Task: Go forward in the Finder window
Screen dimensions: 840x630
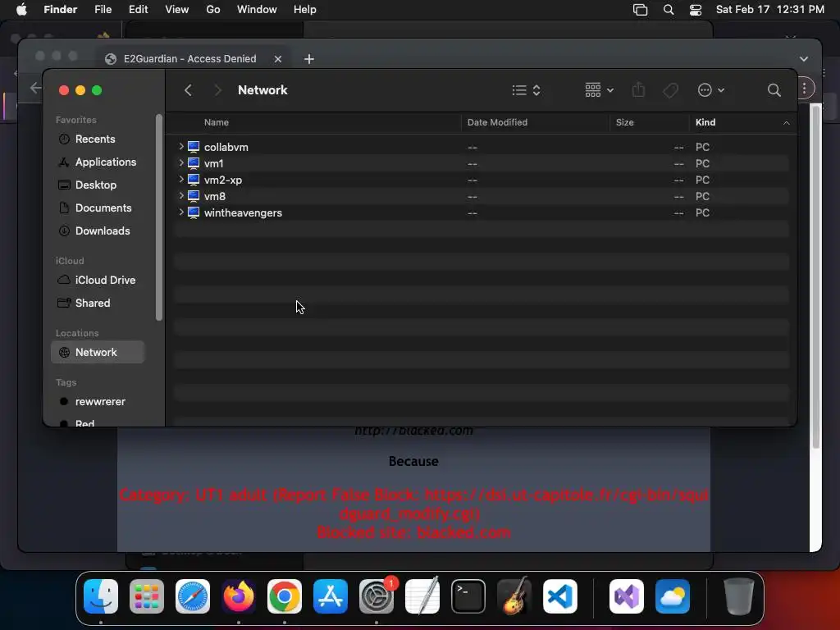Action: (x=217, y=90)
